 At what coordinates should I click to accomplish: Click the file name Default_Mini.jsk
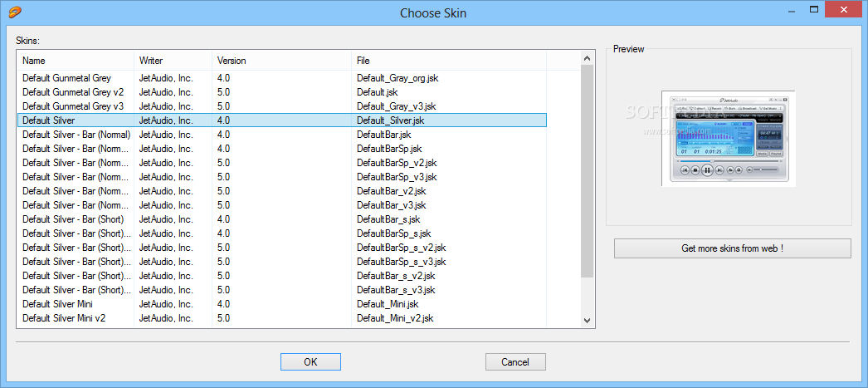[x=388, y=304]
